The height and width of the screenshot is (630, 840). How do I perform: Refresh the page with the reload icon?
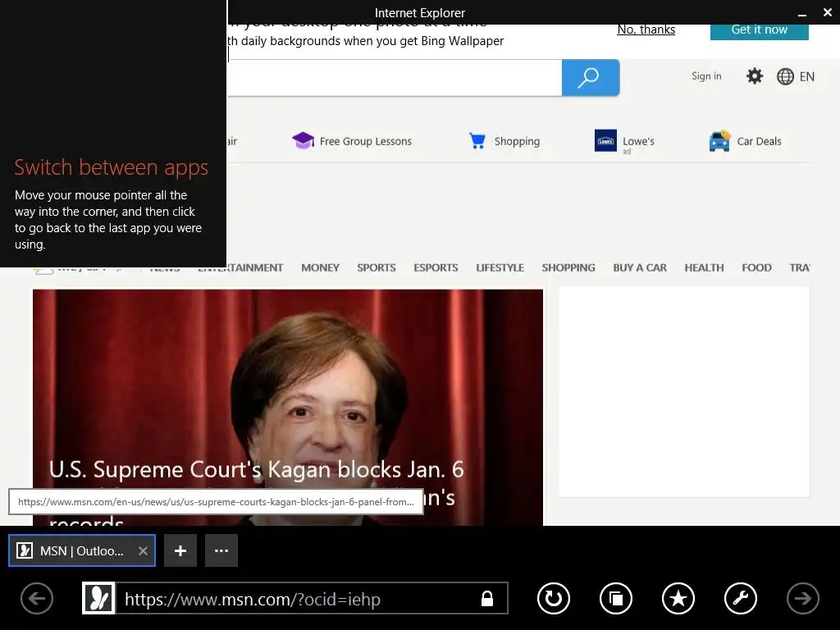(x=554, y=598)
